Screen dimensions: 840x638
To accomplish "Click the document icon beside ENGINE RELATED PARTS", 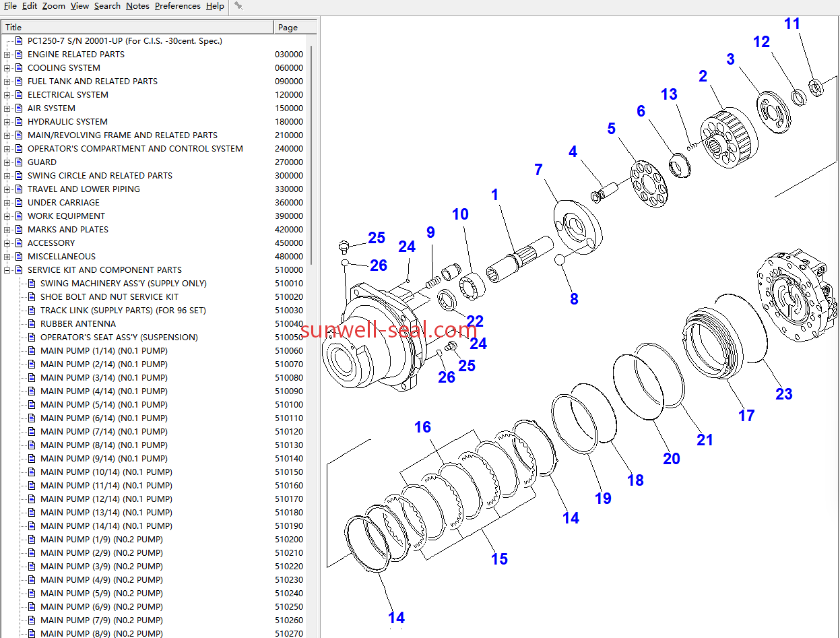I will coord(18,55).
